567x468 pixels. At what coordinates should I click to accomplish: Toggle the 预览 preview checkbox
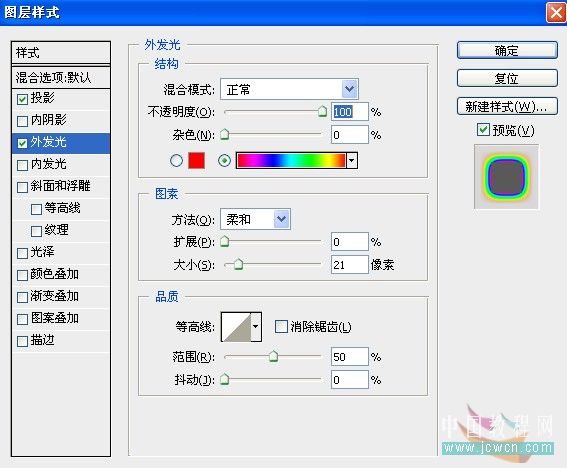pyautogui.click(x=483, y=130)
